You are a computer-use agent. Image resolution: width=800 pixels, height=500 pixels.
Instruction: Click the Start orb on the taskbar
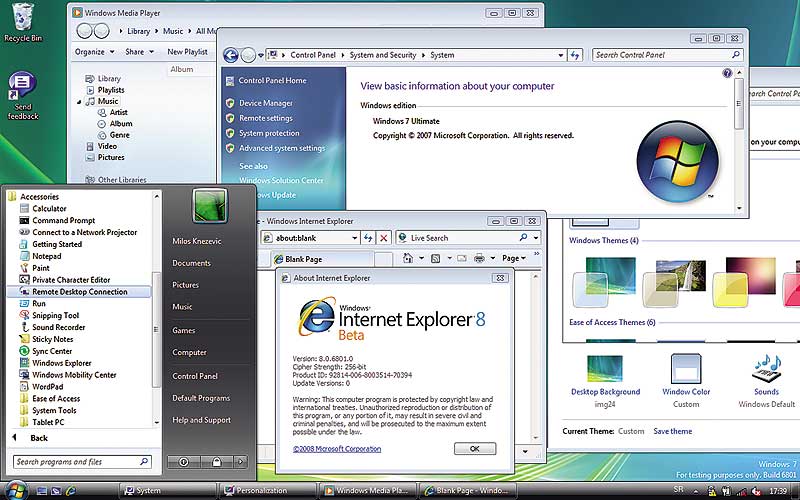click(x=15, y=491)
